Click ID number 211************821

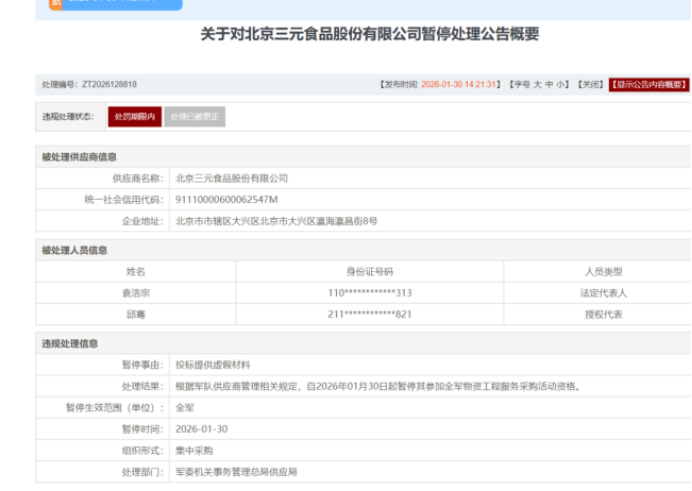click(x=370, y=314)
